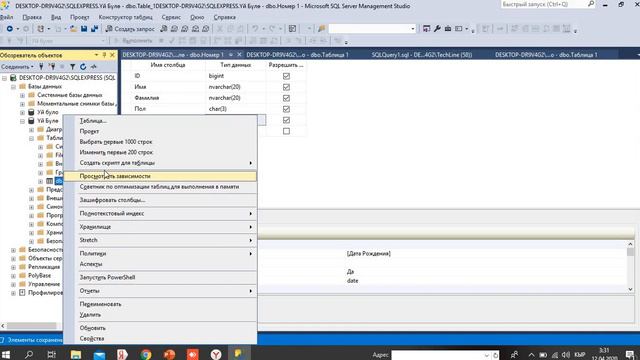Open the 'Файл' menu
Image resolution: width=640 pixels, height=360 pixels.
click(6, 17)
